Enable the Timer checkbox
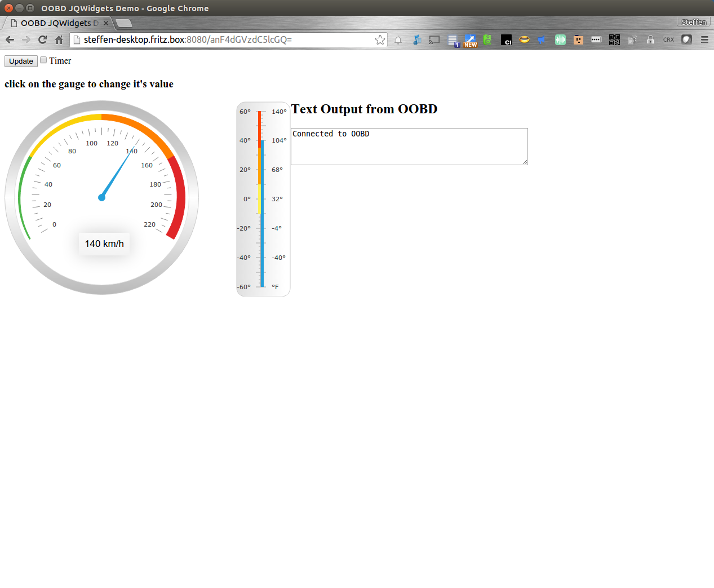This screenshot has height=588, width=714. (43, 60)
